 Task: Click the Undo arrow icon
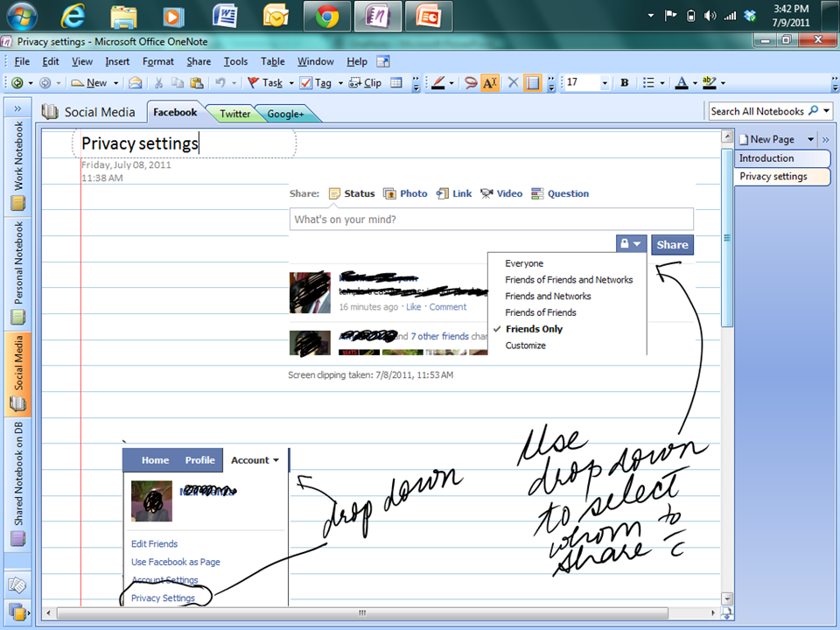pyautogui.click(x=220, y=82)
